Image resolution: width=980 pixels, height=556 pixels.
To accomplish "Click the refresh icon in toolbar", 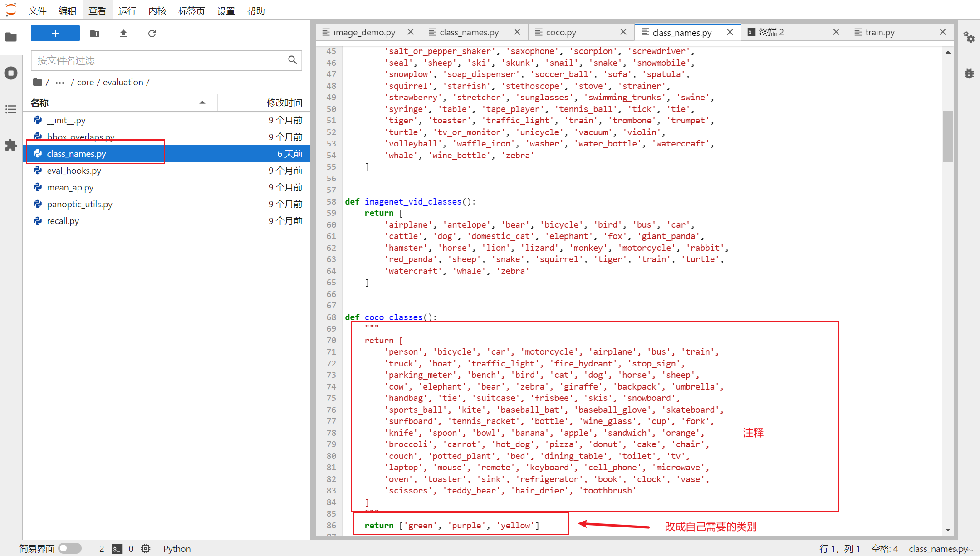I will click(152, 32).
